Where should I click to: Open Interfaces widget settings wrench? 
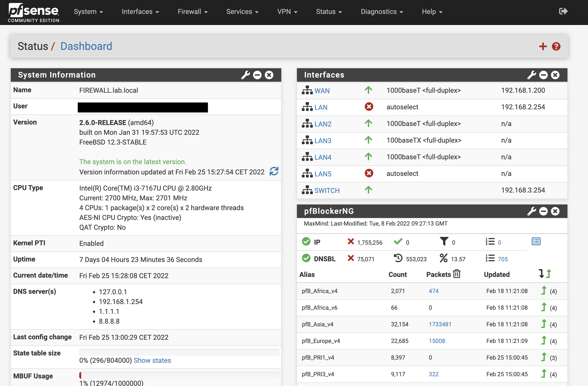click(x=531, y=75)
